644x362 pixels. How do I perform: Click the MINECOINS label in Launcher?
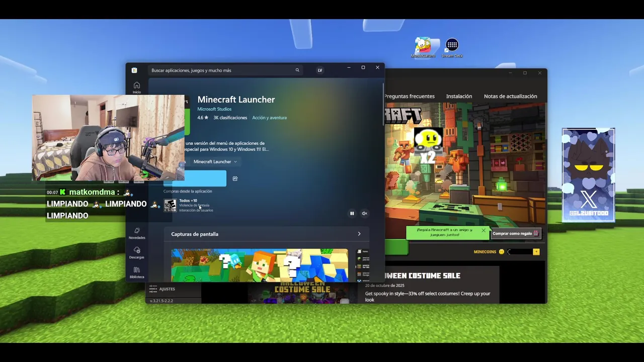[x=485, y=252]
